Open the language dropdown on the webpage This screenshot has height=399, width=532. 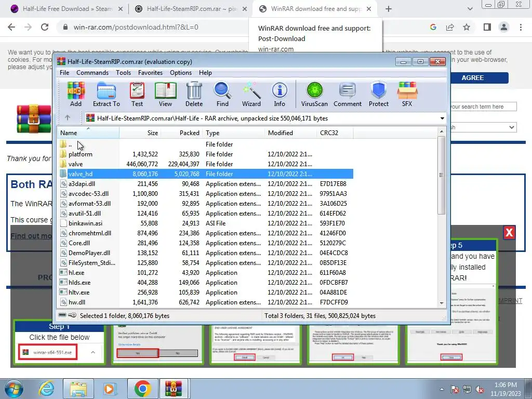(483, 127)
